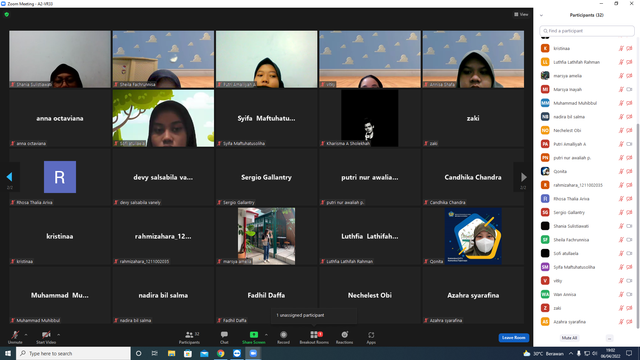The height and width of the screenshot is (360, 640).
Task: Click the volume icon in system tray
Action: click(x=595, y=353)
